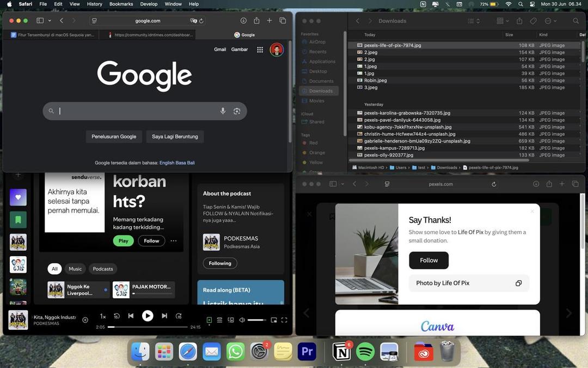Screen dimensions: 588x368
Task: Toggle Safari sidebar in Google window
Action: [40, 21]
